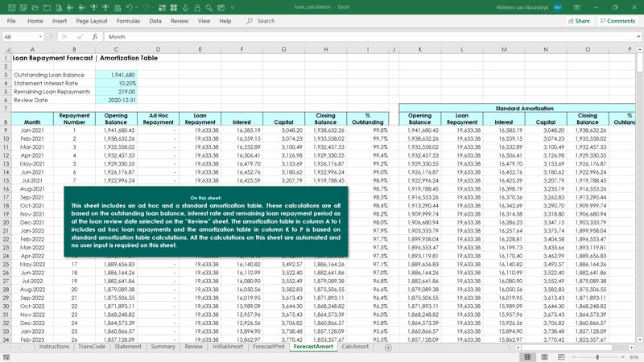Select the Outstanding Loan Balance value 1,941,680
The width and height of the screenshot is (644, 362).
116,75
